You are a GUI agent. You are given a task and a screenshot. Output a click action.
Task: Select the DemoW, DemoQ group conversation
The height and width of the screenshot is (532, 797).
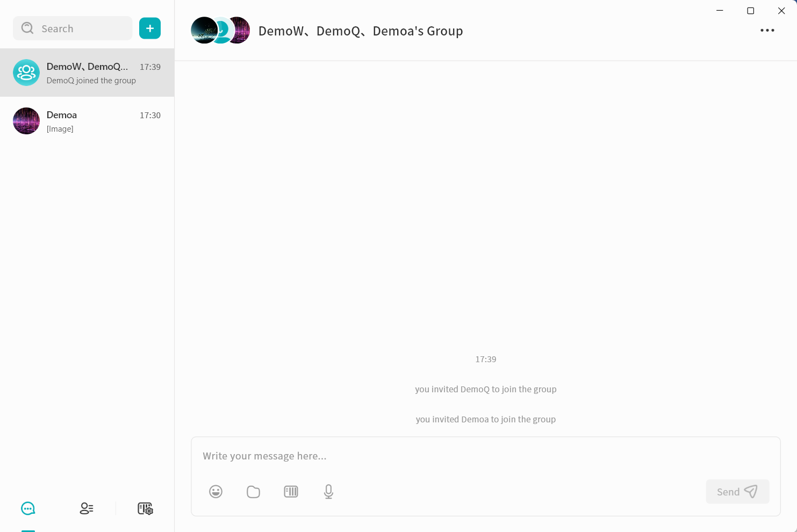pyautogui.click(x=97, y=73)
